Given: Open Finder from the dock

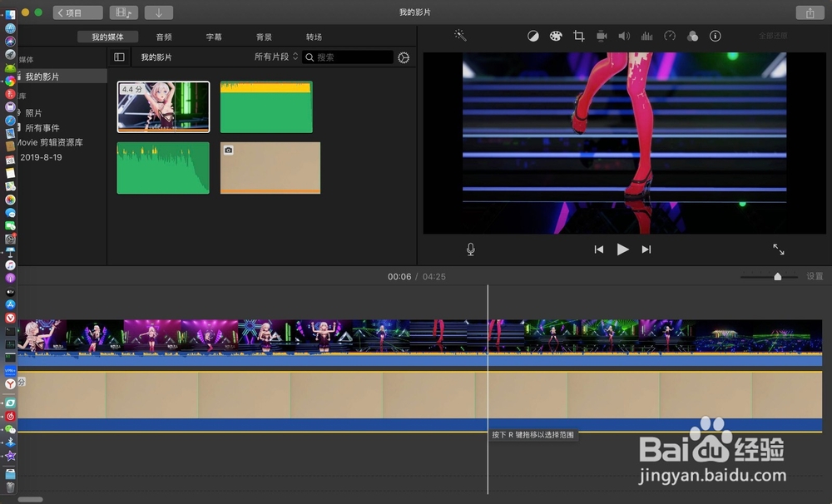Looking at the screenshot, I should point(10,15).
